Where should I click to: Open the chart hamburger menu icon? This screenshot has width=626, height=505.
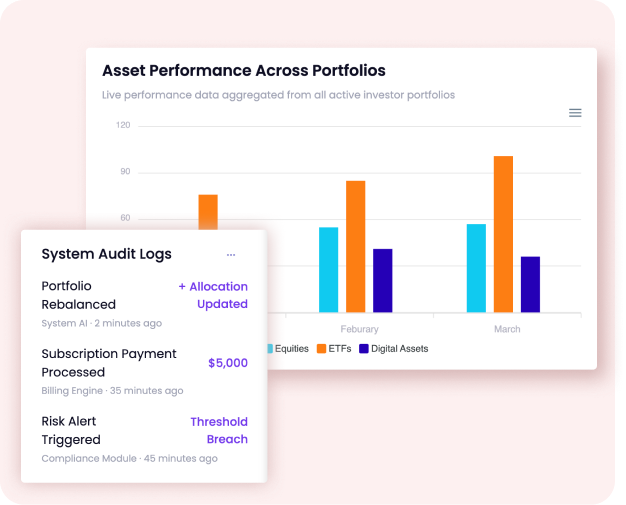click(575, 113)
